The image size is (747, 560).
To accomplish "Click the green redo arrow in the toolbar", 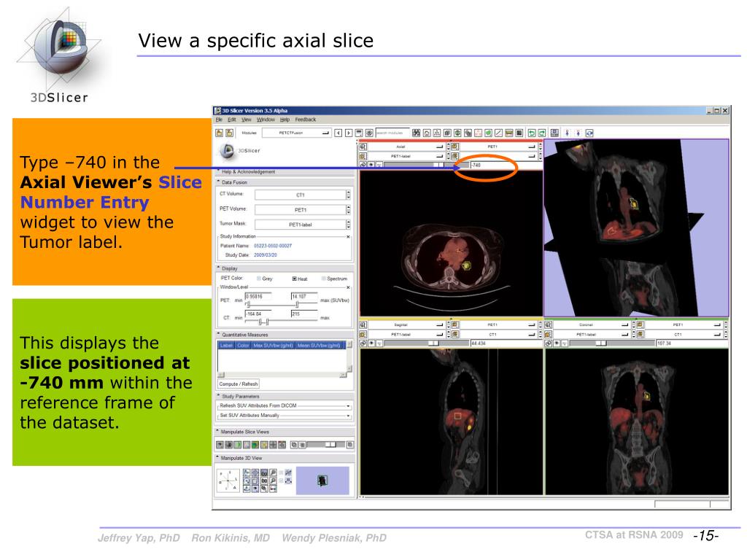I will click(542, 133).
